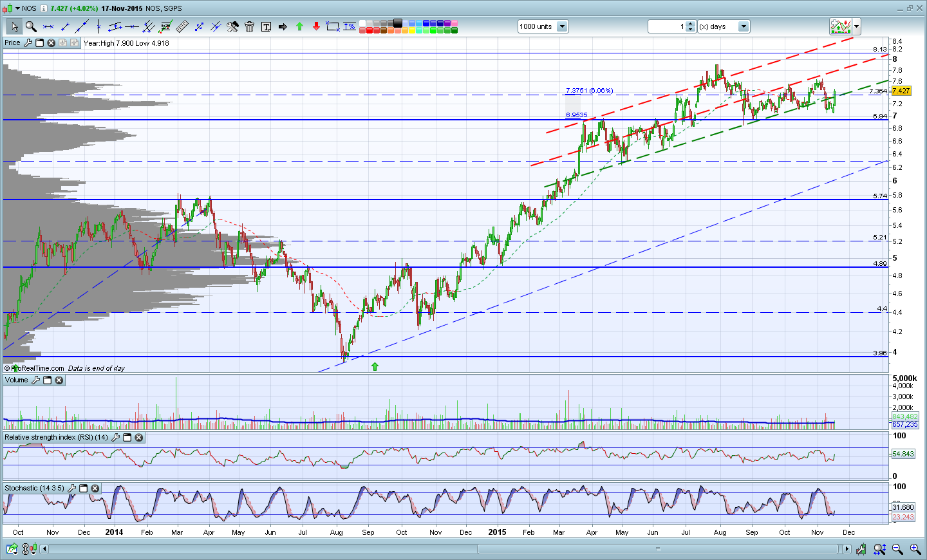Click the Stochastic (14 3 5) label
927x560 pixels.
coord(35,489)
